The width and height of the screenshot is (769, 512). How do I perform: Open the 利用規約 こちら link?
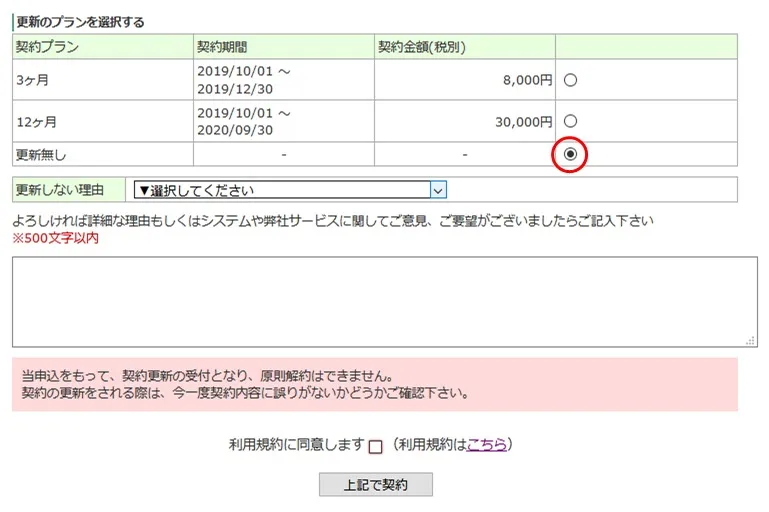[486, 445]
